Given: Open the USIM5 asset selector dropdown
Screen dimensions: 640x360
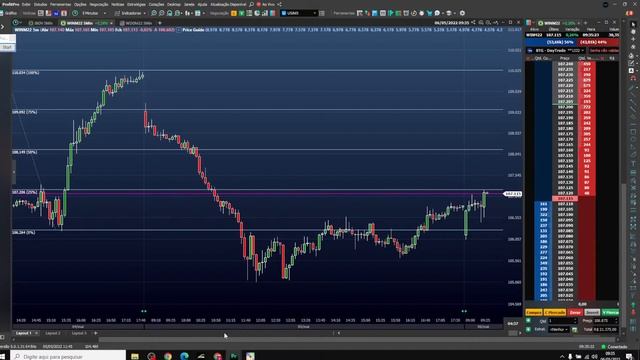Looking at the screenshot, I should tap(299, 13).
